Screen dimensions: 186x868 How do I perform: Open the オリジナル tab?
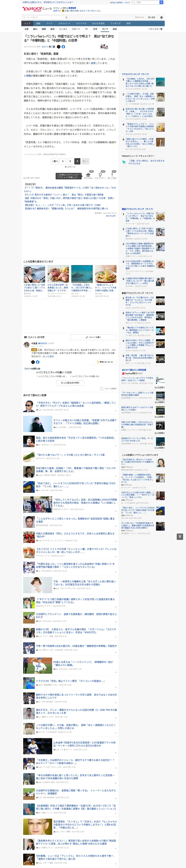pos(81,24)
